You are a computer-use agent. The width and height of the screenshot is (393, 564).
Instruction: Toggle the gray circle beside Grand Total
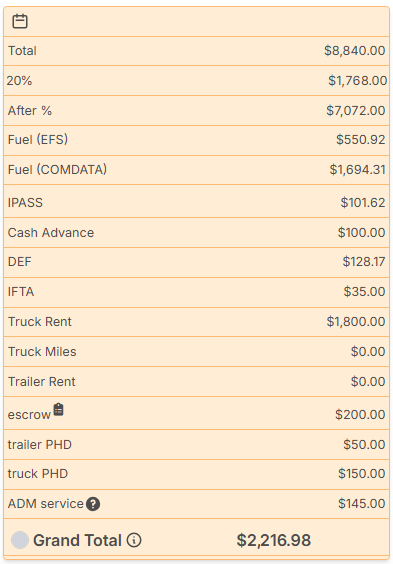pos(20,540)
